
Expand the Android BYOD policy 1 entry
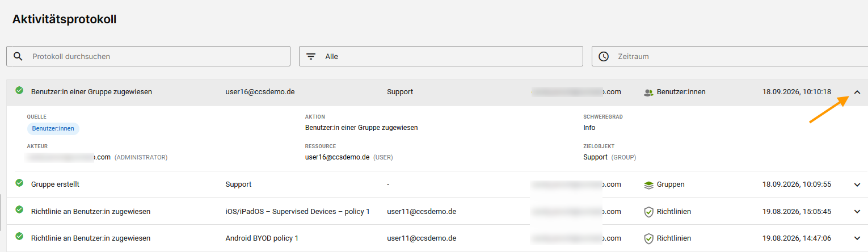(857, 238)
